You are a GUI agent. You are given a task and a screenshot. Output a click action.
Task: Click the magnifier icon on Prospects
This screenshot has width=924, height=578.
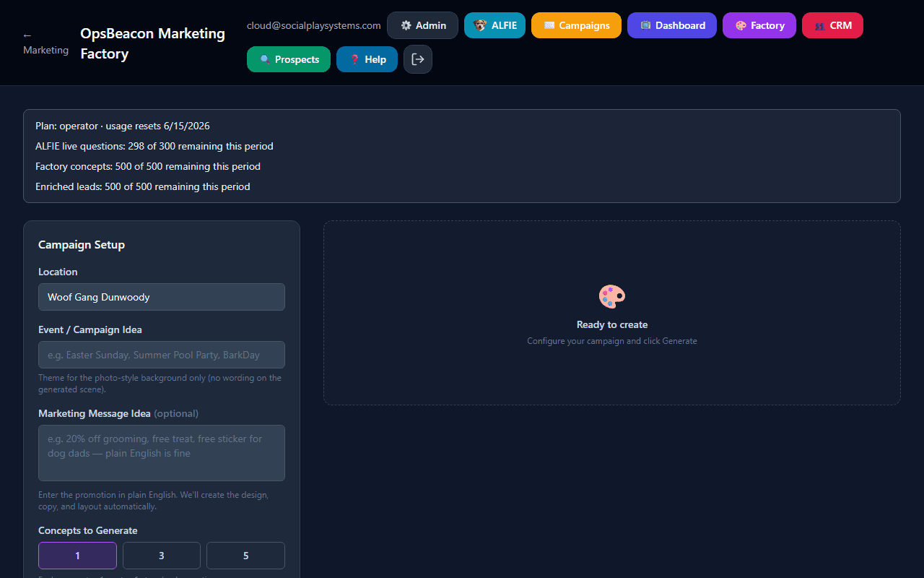265,59
